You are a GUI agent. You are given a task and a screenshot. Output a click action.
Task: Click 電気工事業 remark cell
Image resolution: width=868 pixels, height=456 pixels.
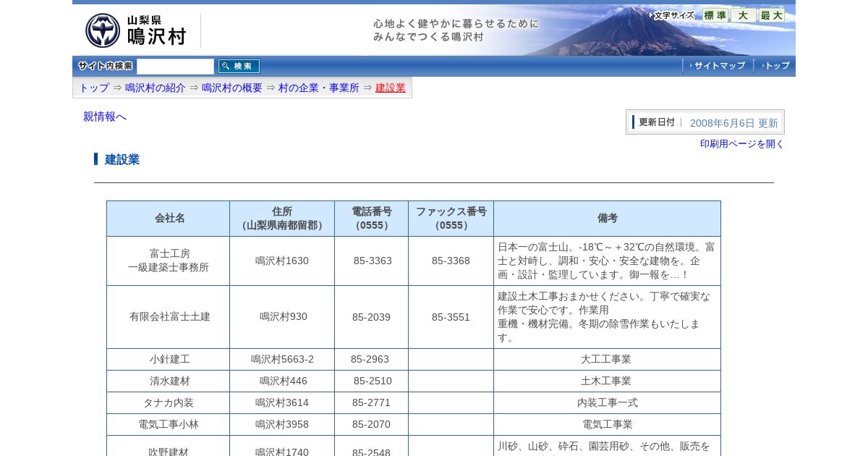pyautogui.click(x=608, y=425)
